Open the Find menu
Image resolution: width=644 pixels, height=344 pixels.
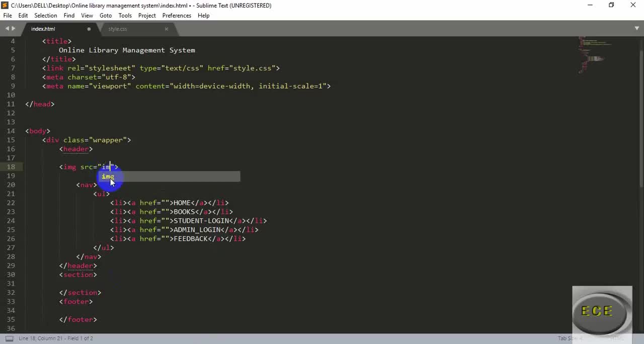point(69,16)
